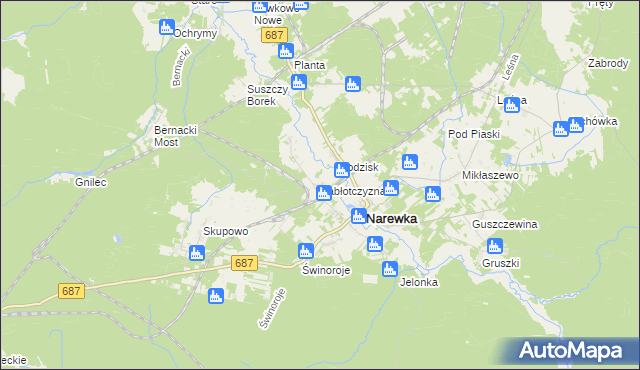This screenshot has width=640, height=370.
Task: Select the rotated Bernacki stream label
Action: pos(181,67)
